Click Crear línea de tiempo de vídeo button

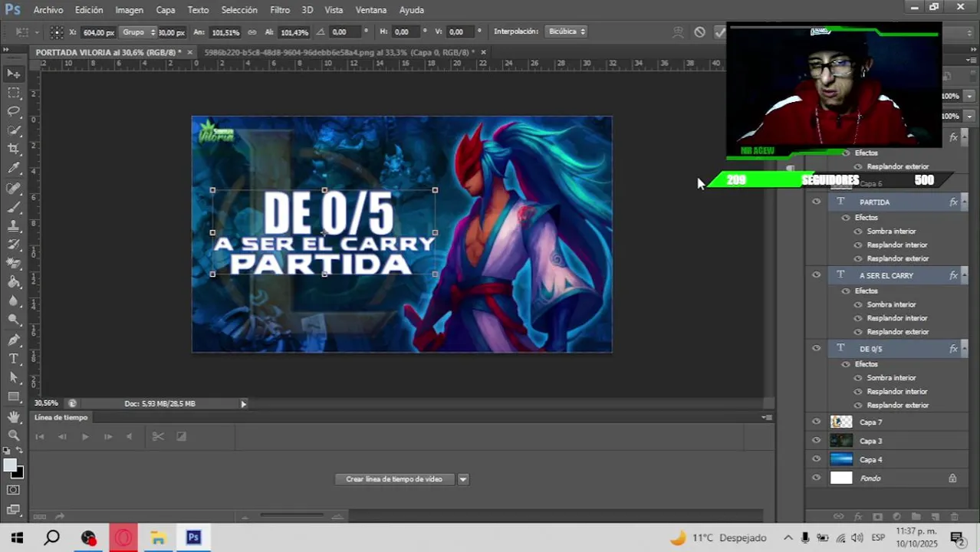point(394,479)
